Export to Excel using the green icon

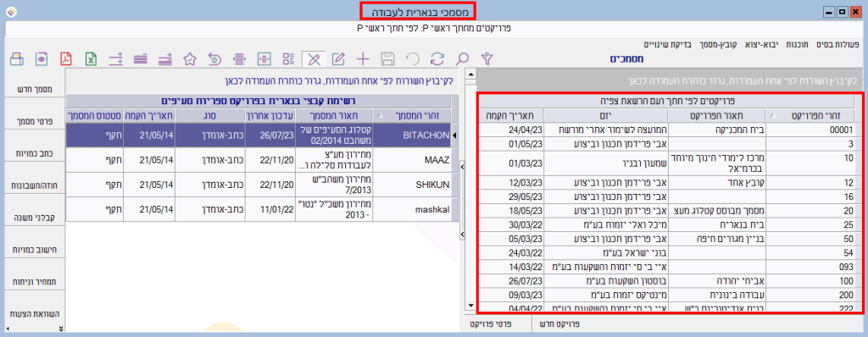pos(92,58)
